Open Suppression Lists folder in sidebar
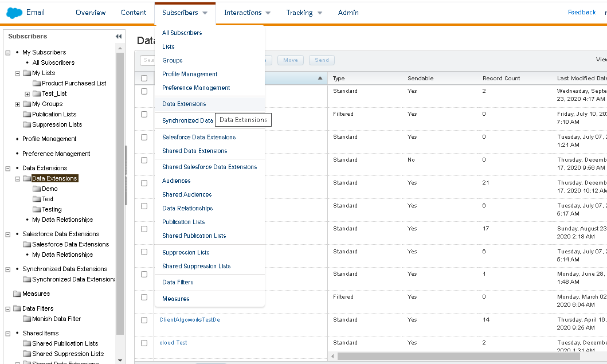 (x=57, y=124)
